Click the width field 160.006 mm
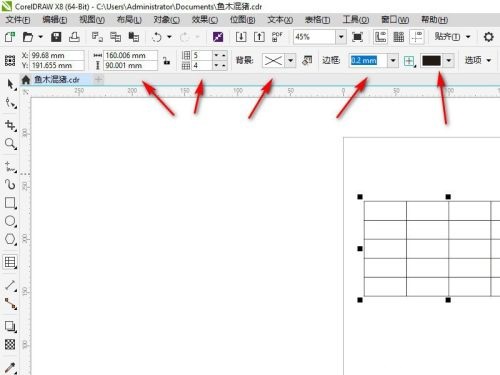 click(130, 55)
